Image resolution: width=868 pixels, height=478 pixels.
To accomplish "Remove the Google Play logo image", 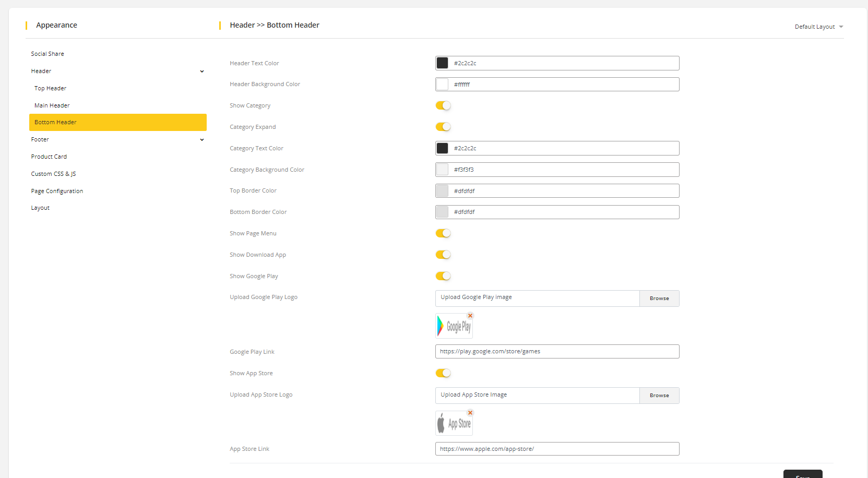I will pyautogui.click(x=470, y=316).
